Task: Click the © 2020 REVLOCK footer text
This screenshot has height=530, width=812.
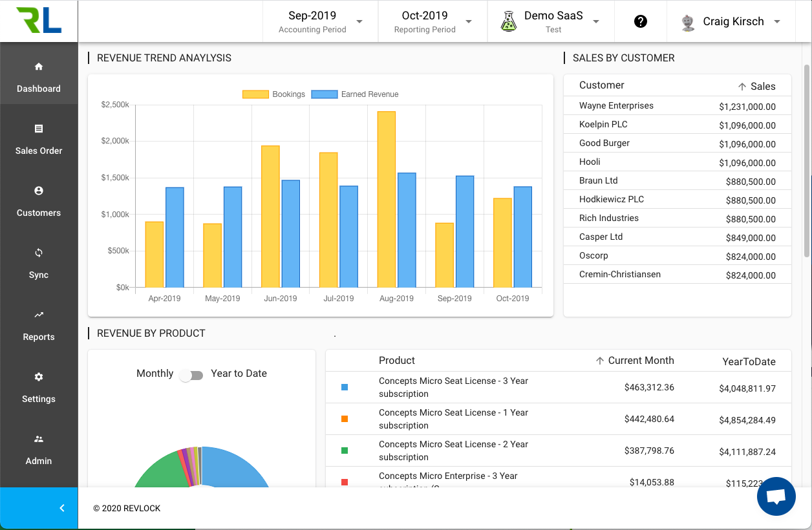Action: [x=127, y=509]
